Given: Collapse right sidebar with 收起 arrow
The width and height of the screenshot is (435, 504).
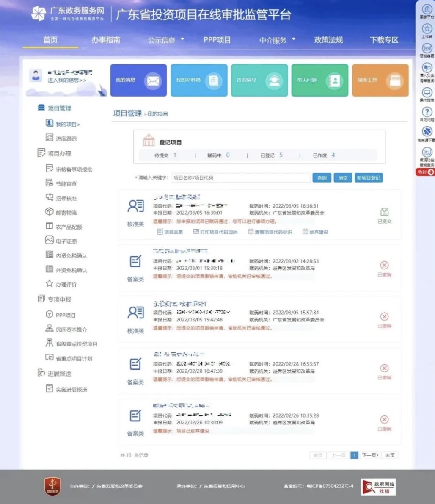Looking at the screenshot, I should [x=425, y=172].
